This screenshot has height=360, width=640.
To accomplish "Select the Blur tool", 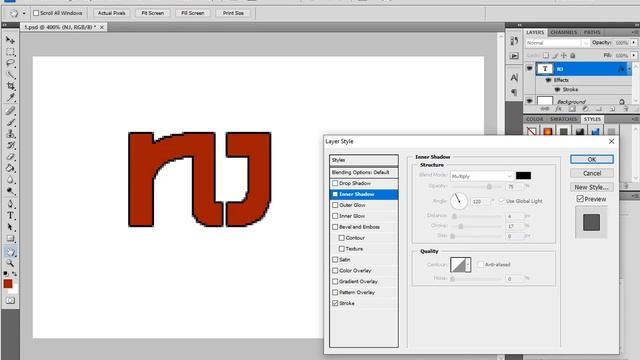I will pos(10,180).
